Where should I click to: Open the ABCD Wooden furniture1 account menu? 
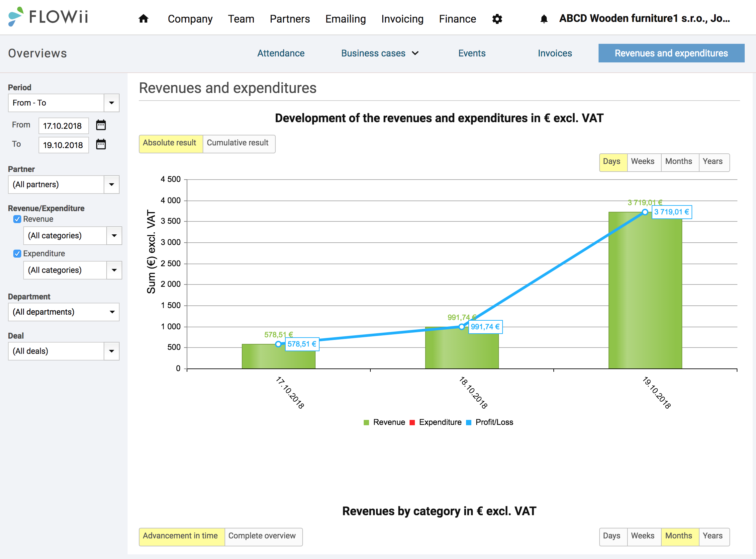[645, 18]
